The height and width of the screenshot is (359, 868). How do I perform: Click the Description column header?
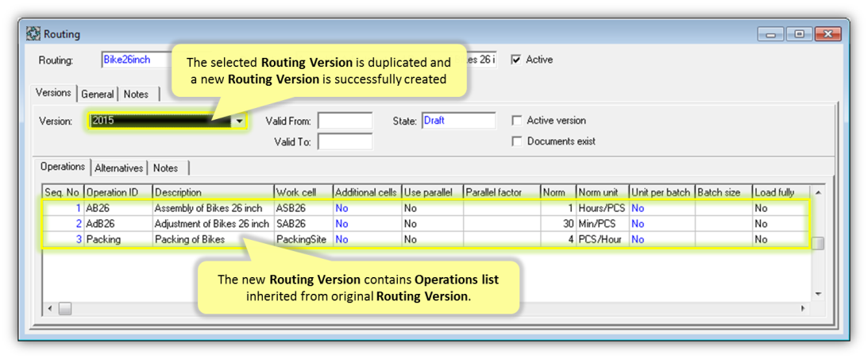(213, 192)
